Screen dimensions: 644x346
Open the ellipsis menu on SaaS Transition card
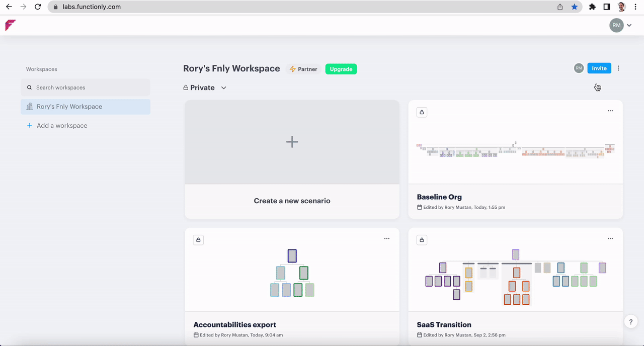(610, 239)
